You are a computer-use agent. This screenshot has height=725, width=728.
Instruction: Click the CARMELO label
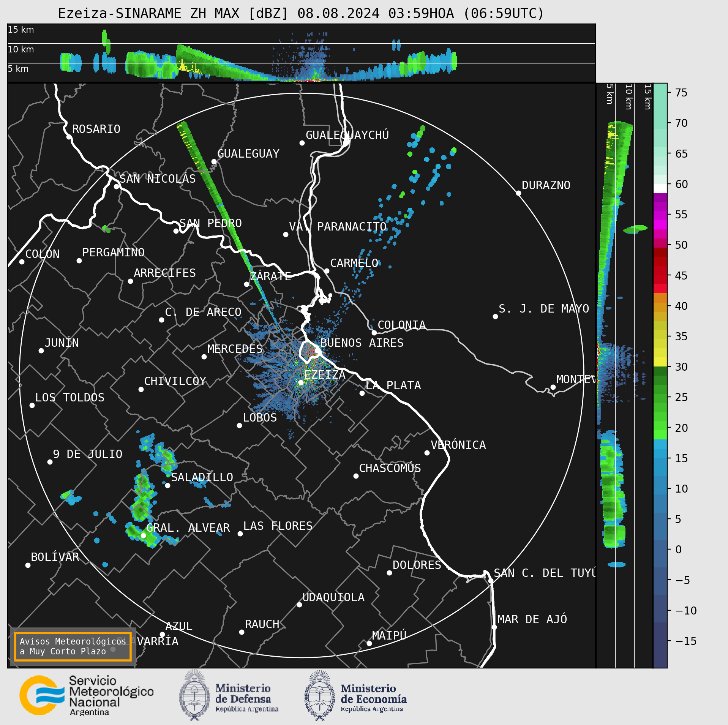(x=354, y=263)
